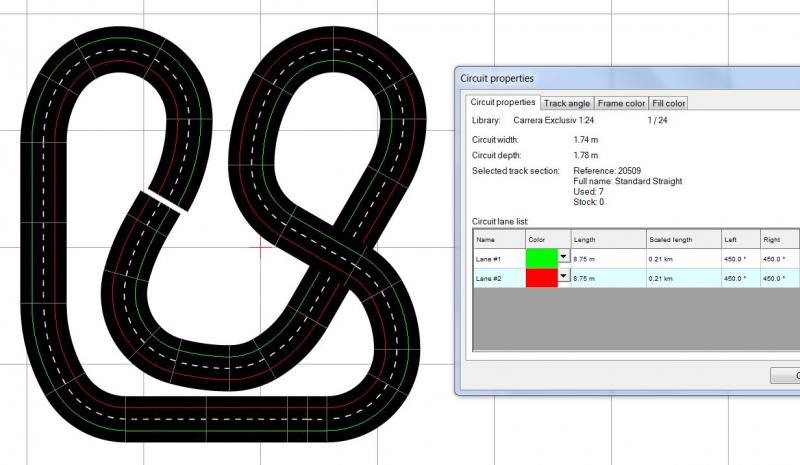Image resolution: width=800 pixels, height=465 pixels.
Task: Click the Scaled length column header
Action: point(682,239)
